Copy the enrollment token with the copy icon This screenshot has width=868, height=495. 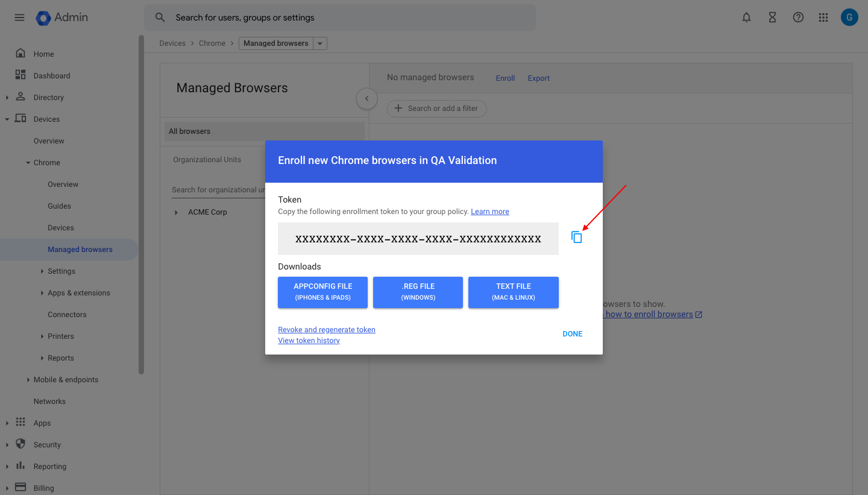coord(577,238)
